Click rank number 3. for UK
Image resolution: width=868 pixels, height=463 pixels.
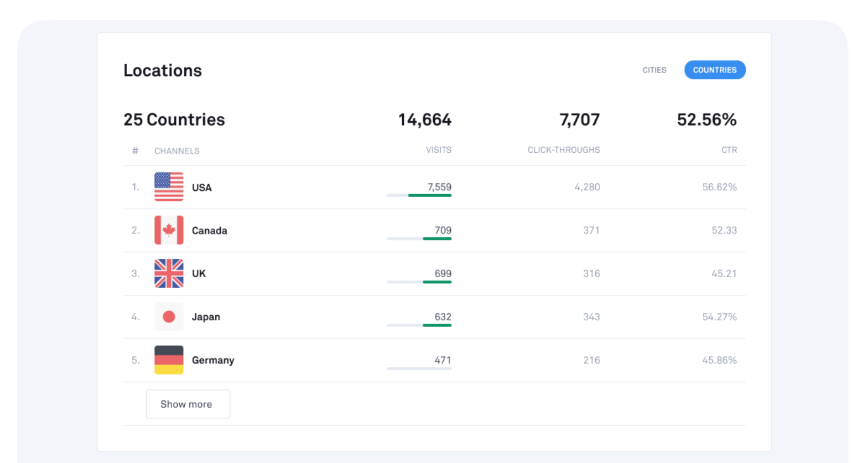[136, 273]
